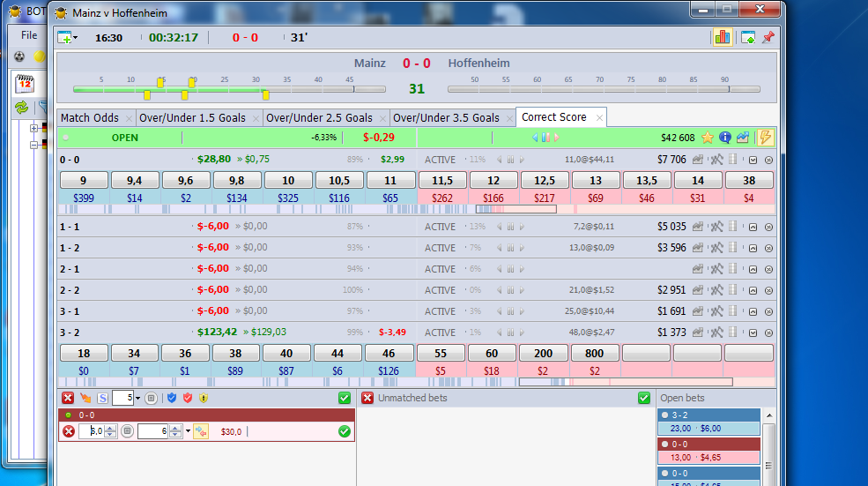
Task: Open grid ladder icon in 0 - 0 row
Action: (733, 160)
